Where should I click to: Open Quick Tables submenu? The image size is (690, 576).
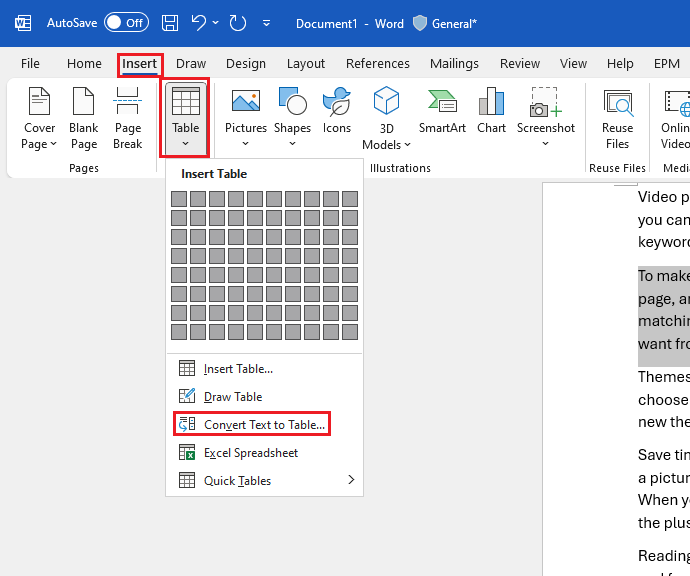pos(264,481)
